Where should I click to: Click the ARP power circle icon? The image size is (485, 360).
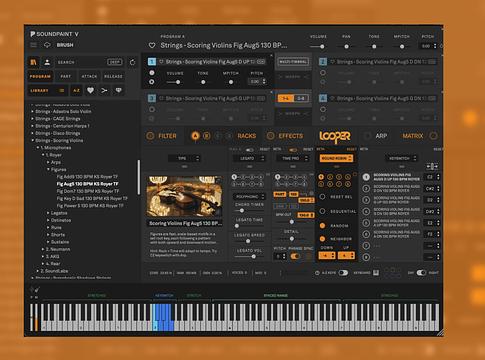coord(367,136)
